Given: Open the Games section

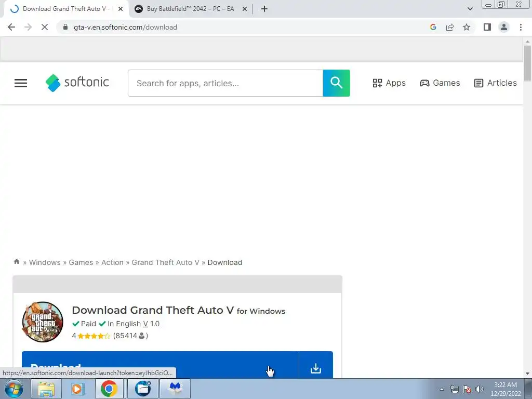Looking at the screenshot, I should tap(440, 83).
